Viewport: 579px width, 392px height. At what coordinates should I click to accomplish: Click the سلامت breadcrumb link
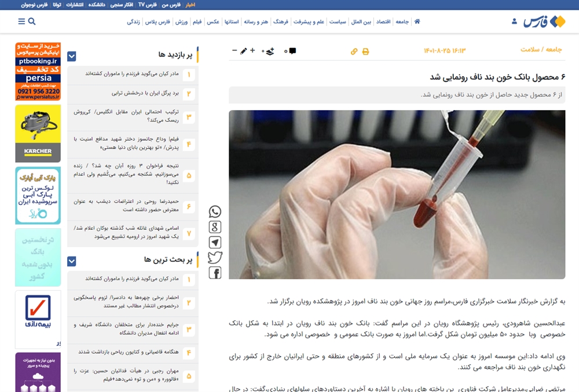pos(530,49)
